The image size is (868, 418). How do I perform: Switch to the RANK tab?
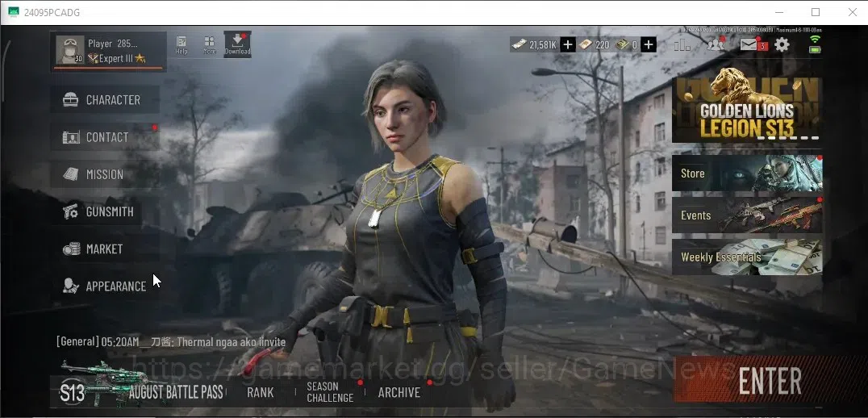[261, 392]
